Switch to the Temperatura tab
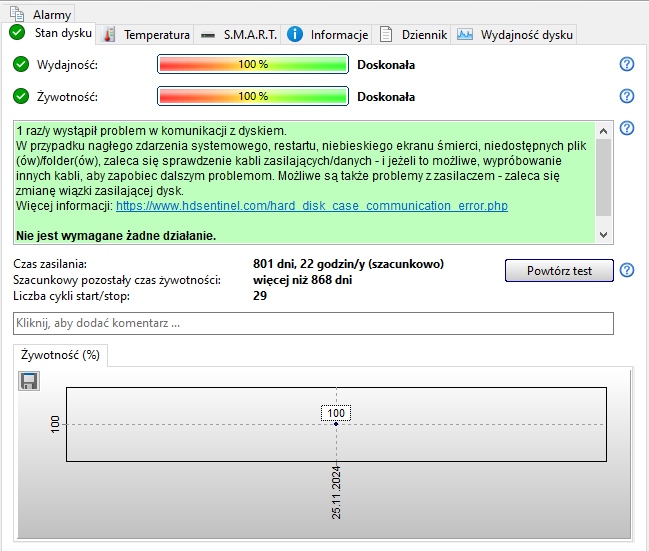649x551 pixels. pos(147,35)
